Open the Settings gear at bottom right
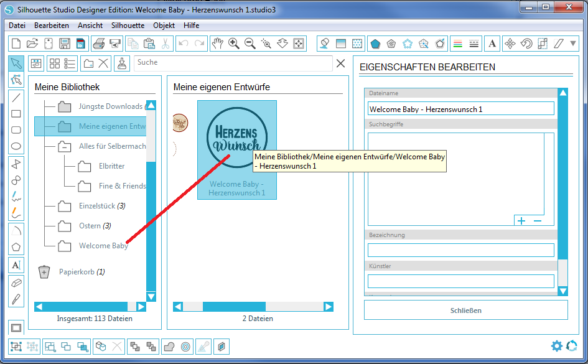588x364 pixels. 558,346
